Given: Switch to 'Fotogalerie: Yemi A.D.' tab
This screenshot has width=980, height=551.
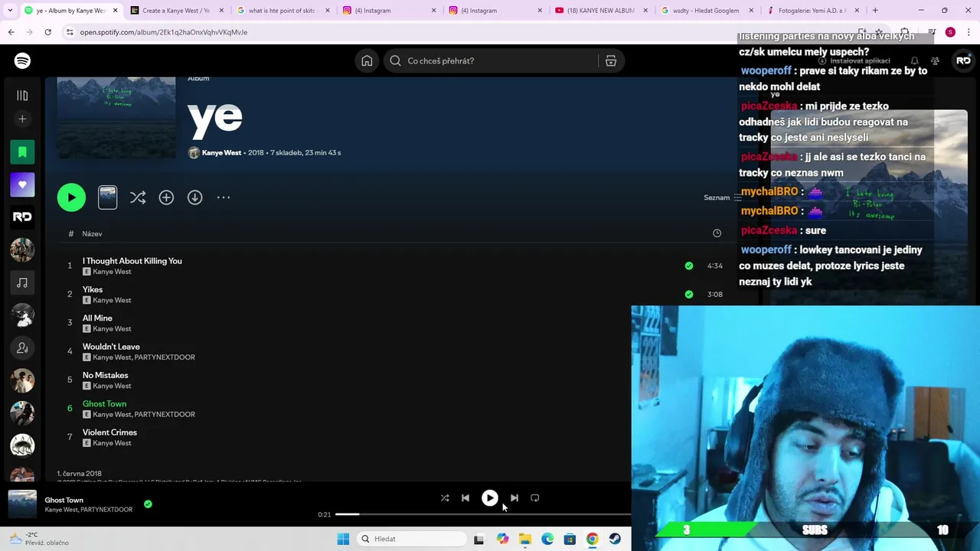Looking at the screenshot, I should click(814, 11).
